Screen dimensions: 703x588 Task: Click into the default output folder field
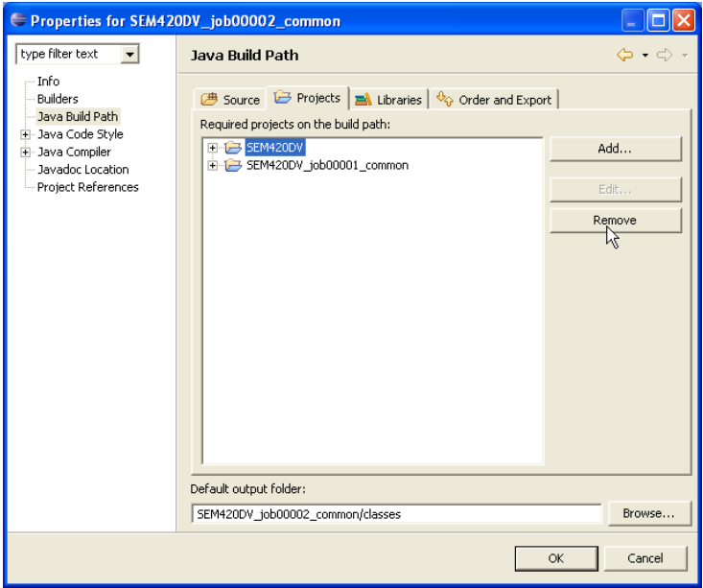(396, 513)
